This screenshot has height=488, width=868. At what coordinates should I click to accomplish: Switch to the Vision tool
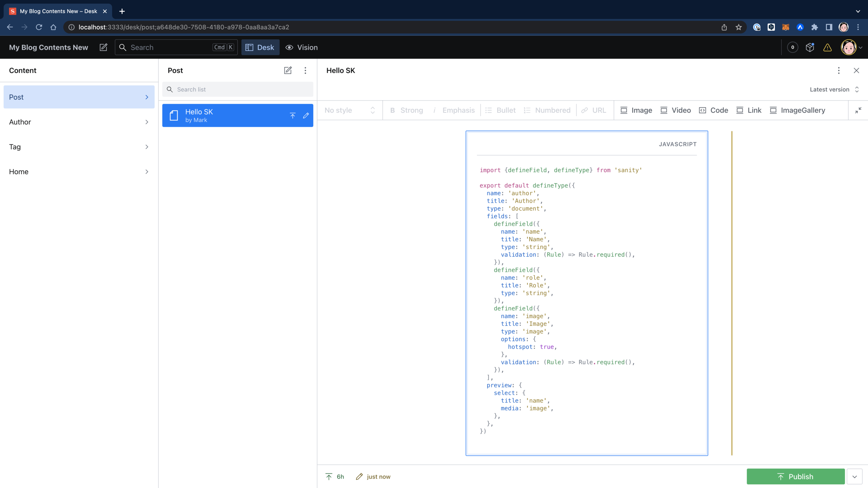(x=301, y=47)
